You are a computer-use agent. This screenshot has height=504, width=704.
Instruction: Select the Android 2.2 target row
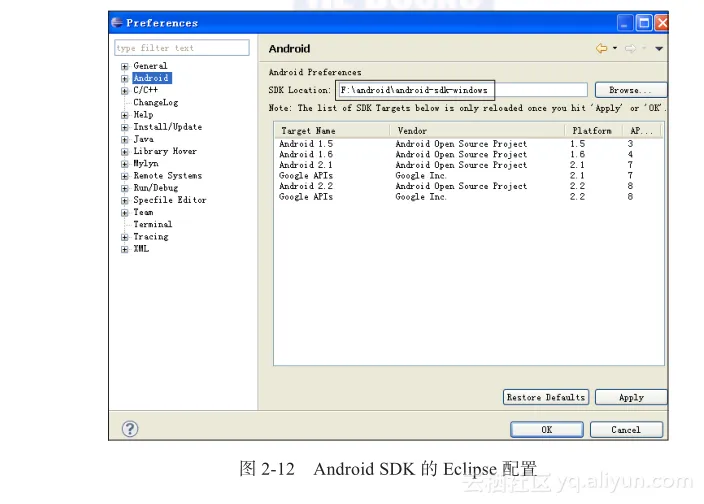pos(306,186)
